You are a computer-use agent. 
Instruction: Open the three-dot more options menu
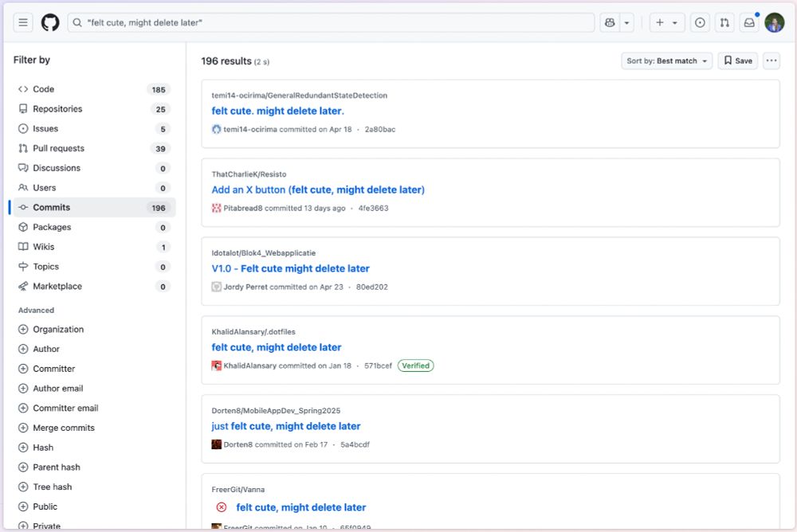[771, 61]
